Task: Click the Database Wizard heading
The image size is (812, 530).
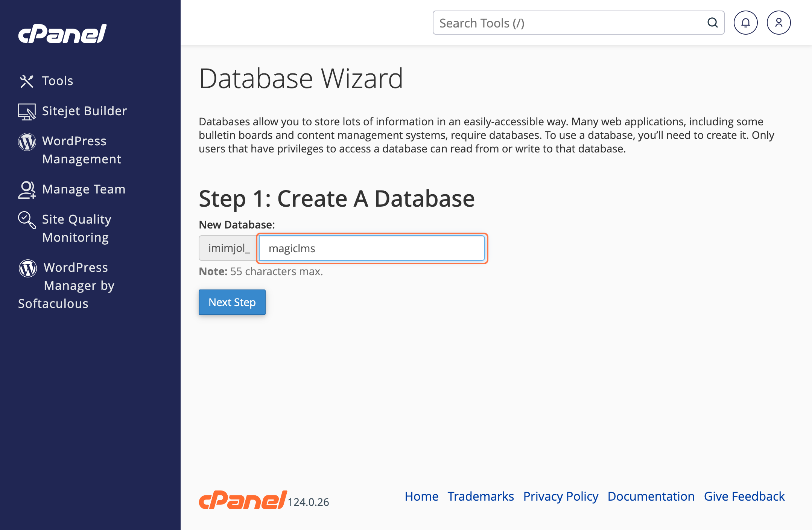Action: pos(301,78)
